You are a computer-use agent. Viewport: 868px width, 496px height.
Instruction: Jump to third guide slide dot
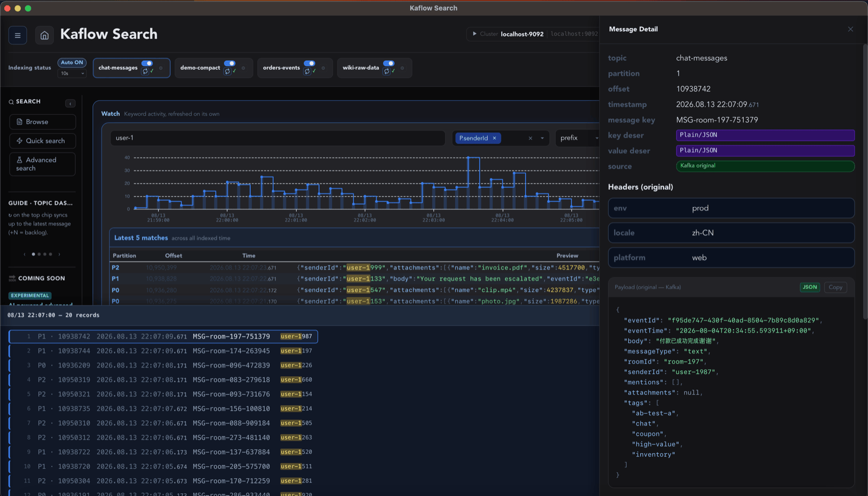45,254
